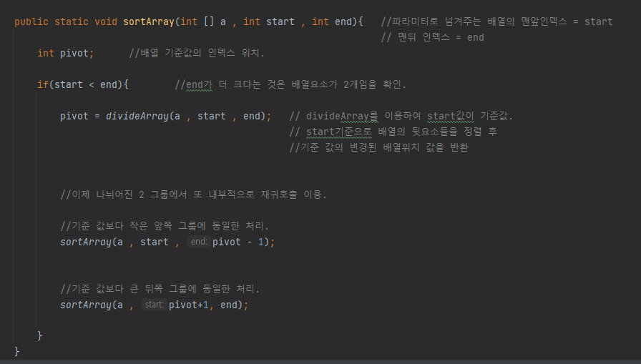Click the 'start:' parameter inlay hint
Viewport: 641px width, 364px height.
154,305
